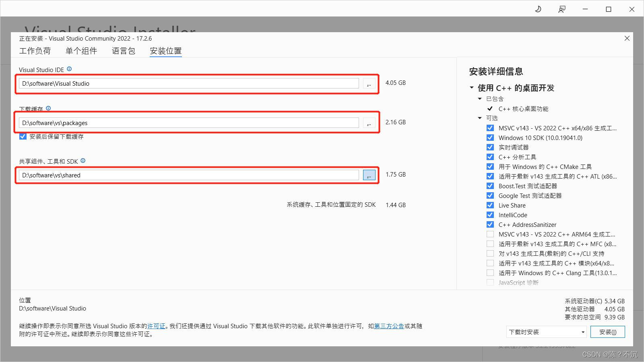Click 系统驱动器(C) 5.34 GB text

point(594,301)
